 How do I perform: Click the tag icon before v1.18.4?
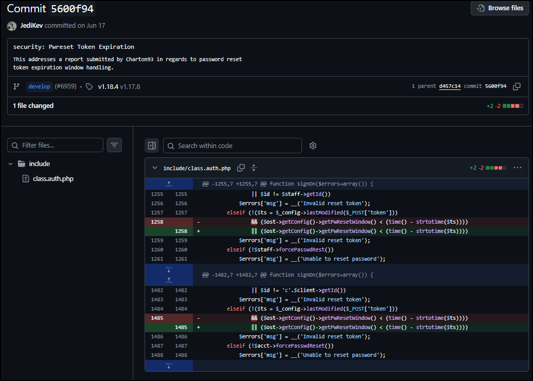[89, 87]
